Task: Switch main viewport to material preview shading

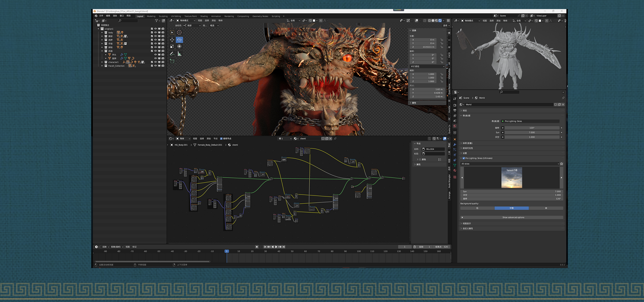Action: 436,20
